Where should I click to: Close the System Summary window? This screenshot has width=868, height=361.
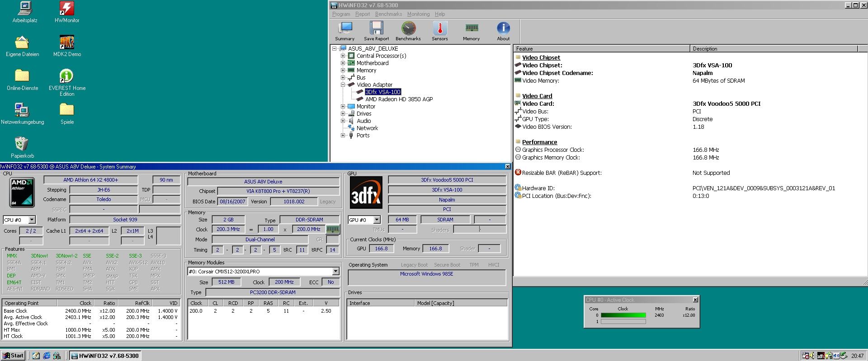click(507, 167)
